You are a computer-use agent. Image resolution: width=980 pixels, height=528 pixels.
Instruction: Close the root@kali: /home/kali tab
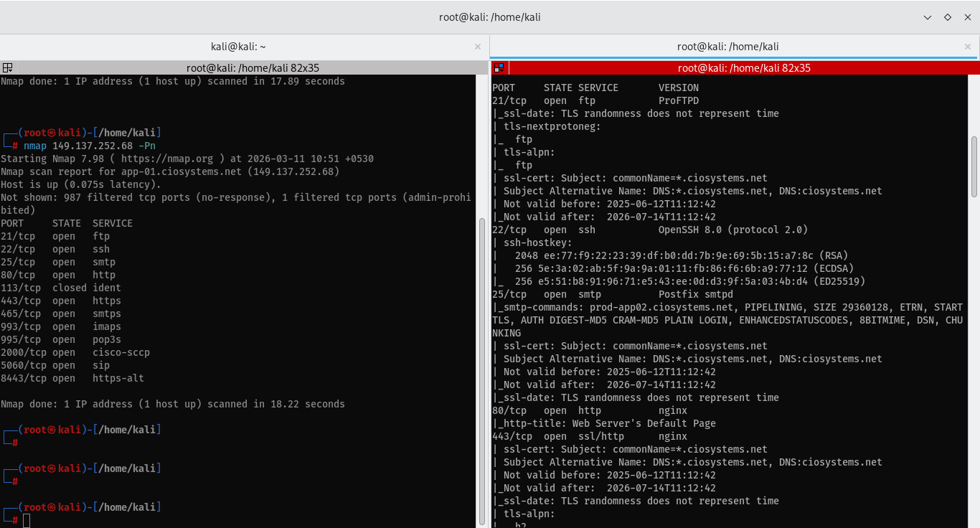968,47
